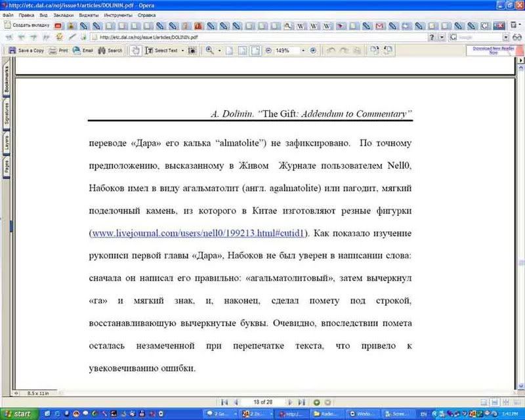Image resolution: width=525 pixels, height=420 pixels.
Task: Click the Email toolbar button
Action: [x=82, y=51]
